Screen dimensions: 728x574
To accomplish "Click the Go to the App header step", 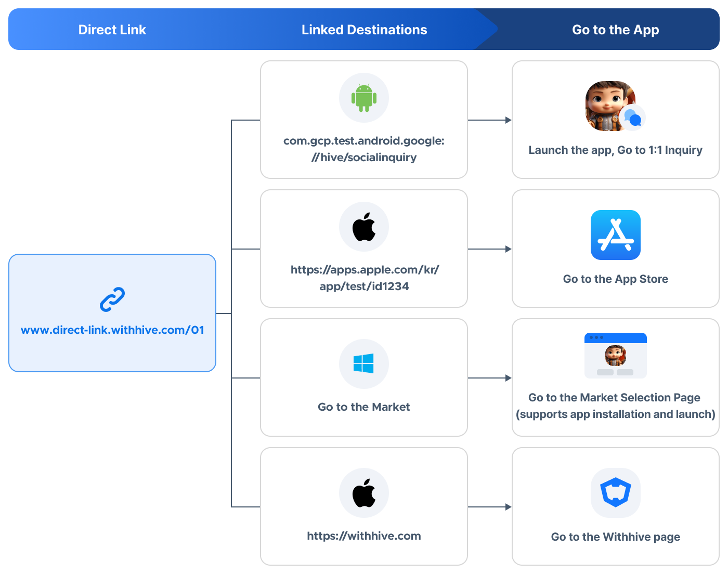I will [616, 30].
